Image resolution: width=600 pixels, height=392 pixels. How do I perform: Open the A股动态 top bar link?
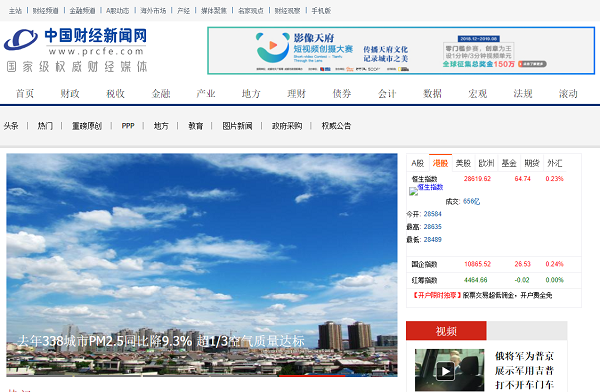coord(117,11)
